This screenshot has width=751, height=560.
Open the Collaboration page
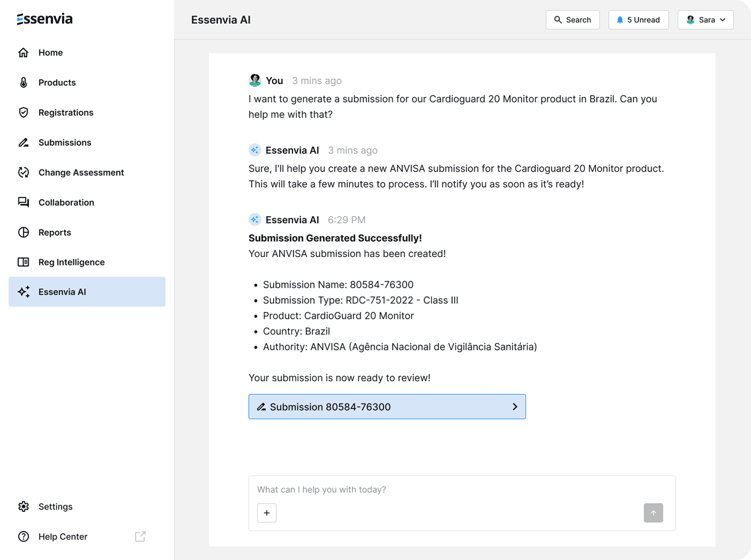(x=87, y=202)
